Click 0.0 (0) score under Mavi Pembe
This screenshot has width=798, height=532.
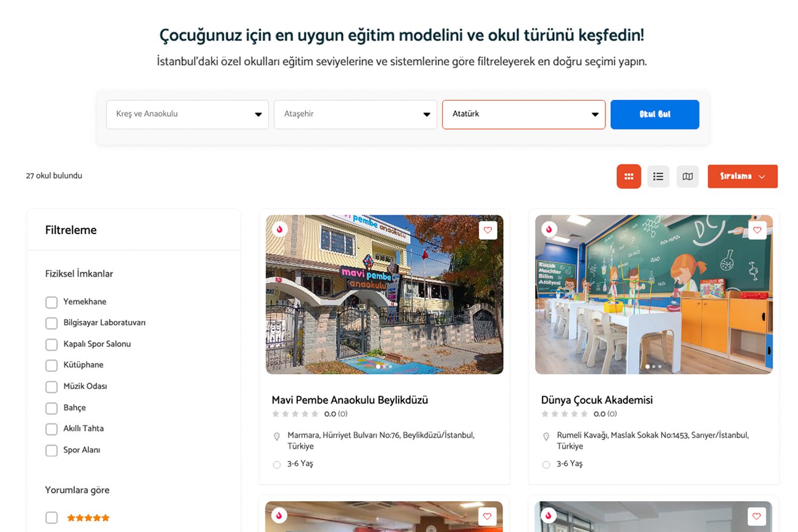336,414
